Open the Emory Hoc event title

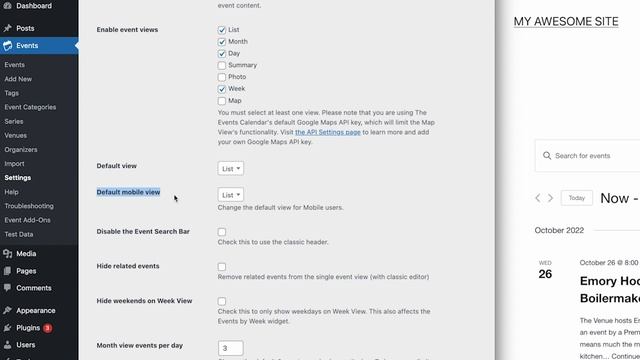(x=610, y=289)
